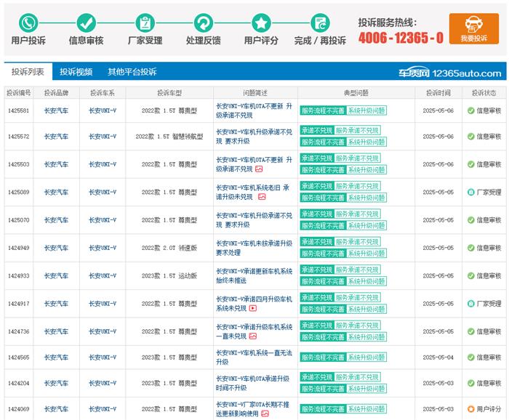Click complaint number 1424565
This screenshot has width=509, height=420.
18,358
